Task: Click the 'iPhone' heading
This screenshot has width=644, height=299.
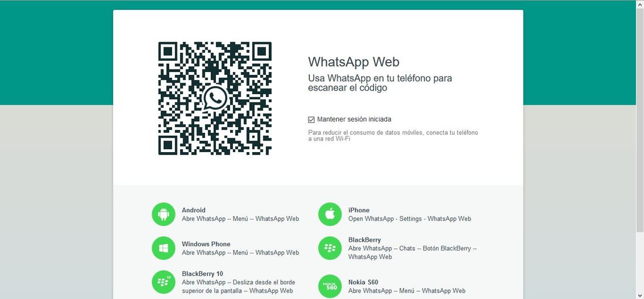Action: [359, 210]
